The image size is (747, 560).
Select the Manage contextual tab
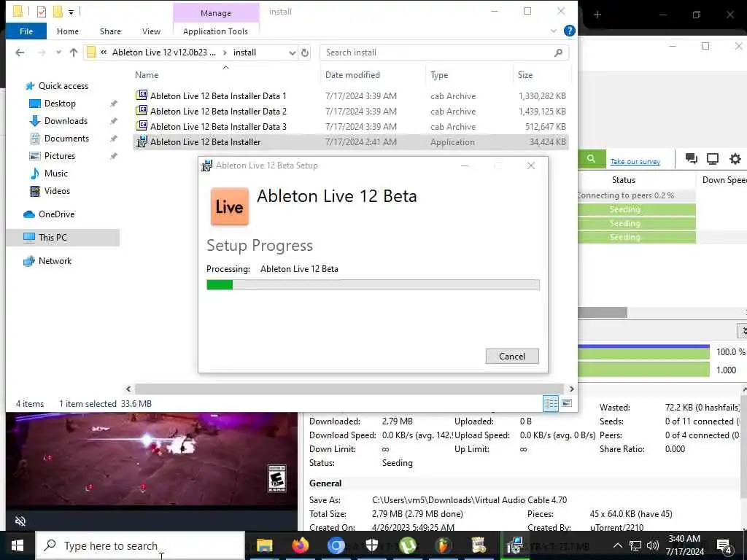pos(216,13)
